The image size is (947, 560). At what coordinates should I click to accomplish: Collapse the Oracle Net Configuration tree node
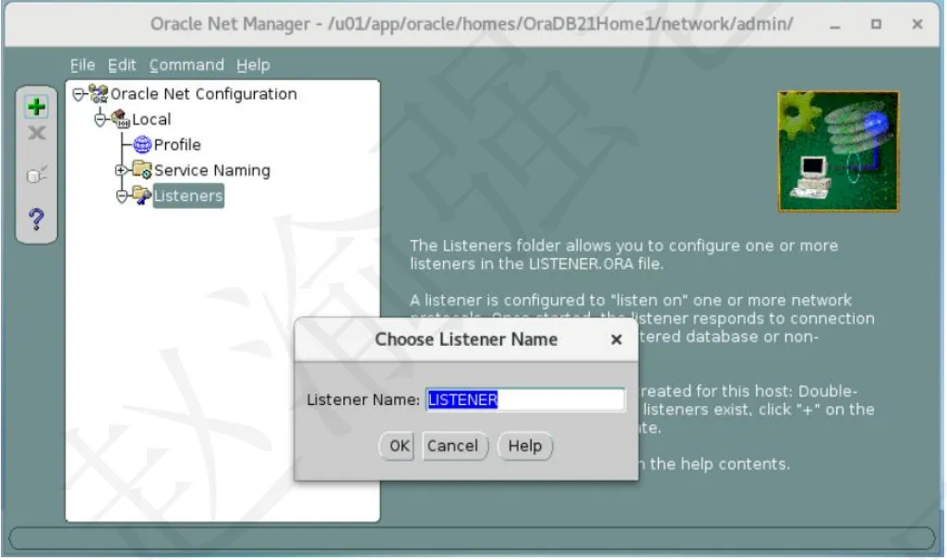[78, 94]
